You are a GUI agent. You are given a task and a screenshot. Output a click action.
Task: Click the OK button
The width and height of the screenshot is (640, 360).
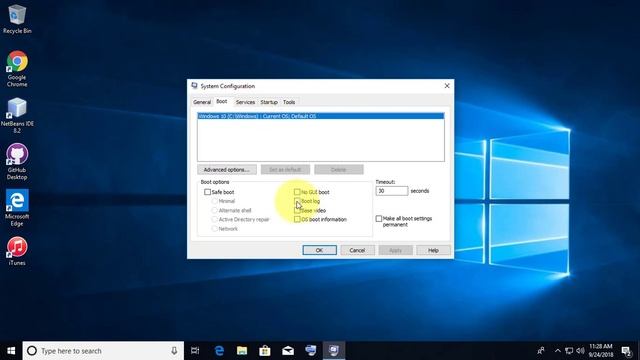[x=320, y=250]
